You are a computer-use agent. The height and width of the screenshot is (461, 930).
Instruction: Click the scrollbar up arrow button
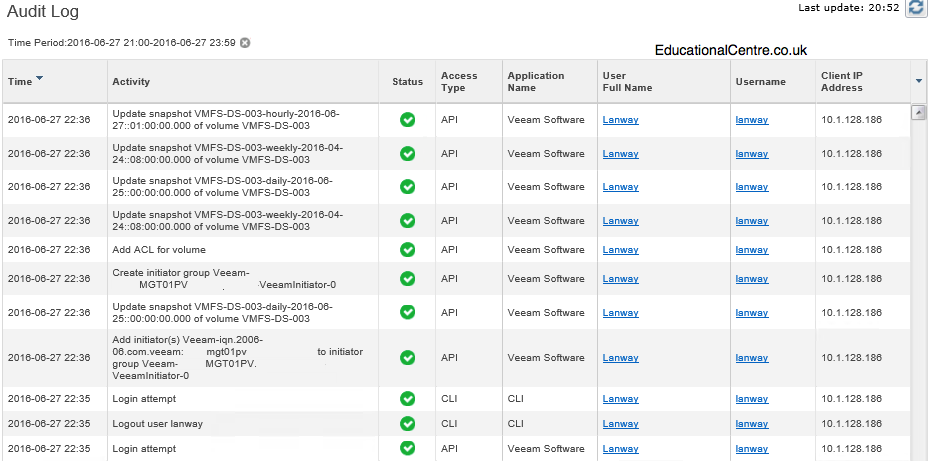point(918,113)
